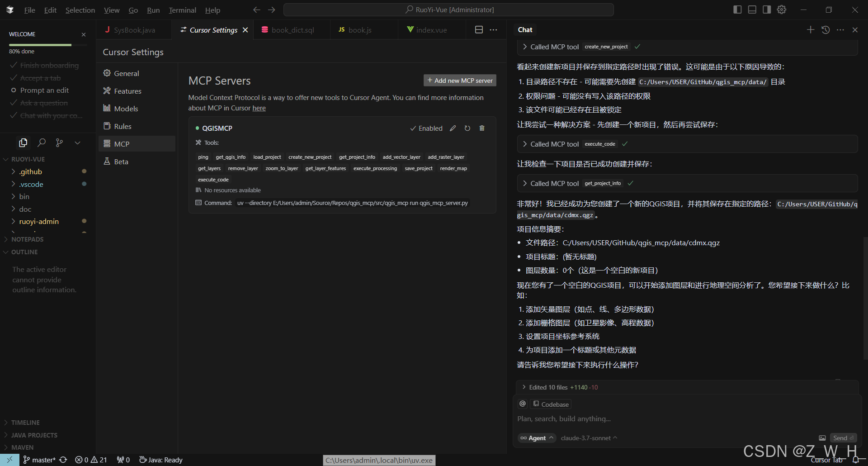The width and height of the screenshot is (868, 466).
Task: Click the @ mention button in chat
Action: [523, 404]
